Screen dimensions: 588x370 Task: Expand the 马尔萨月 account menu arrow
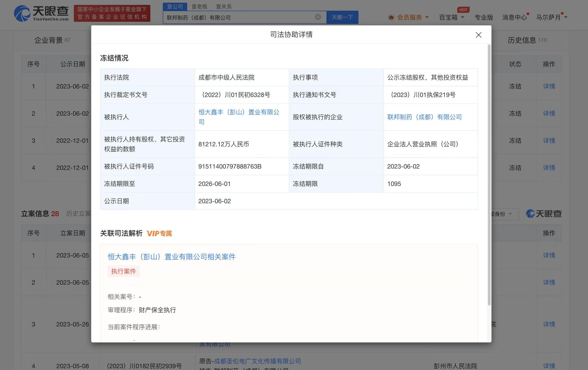[566, 17]
